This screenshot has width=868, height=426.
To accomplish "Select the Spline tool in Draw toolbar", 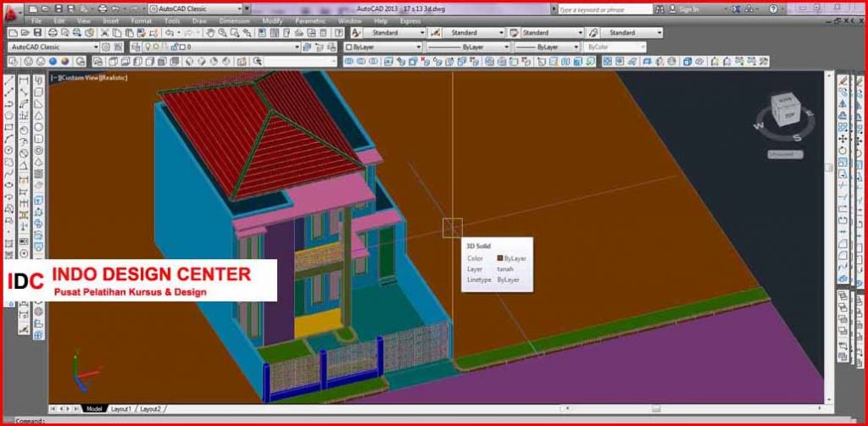I will coord(8,174).
